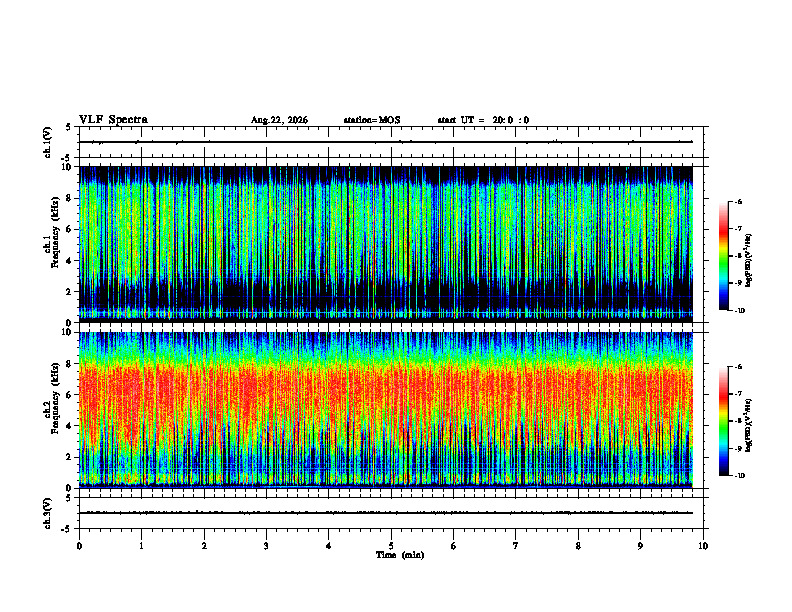Click time axis tick label "5"
The width and height of the screenshot is (792, 612).
coord(391,546)
